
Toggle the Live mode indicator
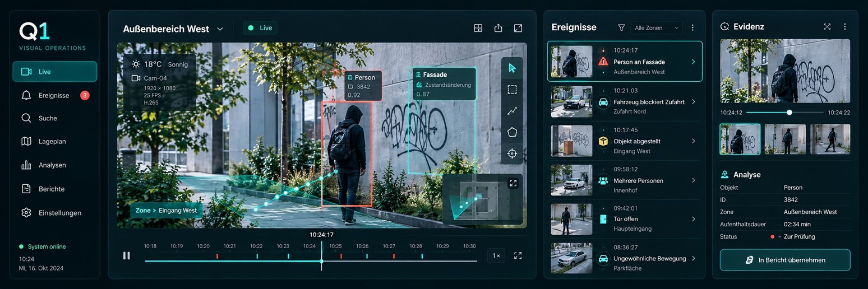click(x=260, y=28)
